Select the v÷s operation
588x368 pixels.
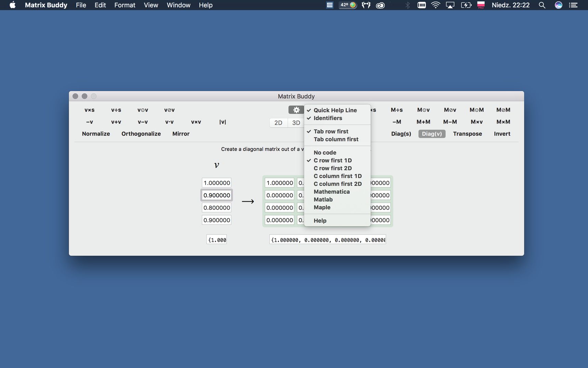[116, 110]
